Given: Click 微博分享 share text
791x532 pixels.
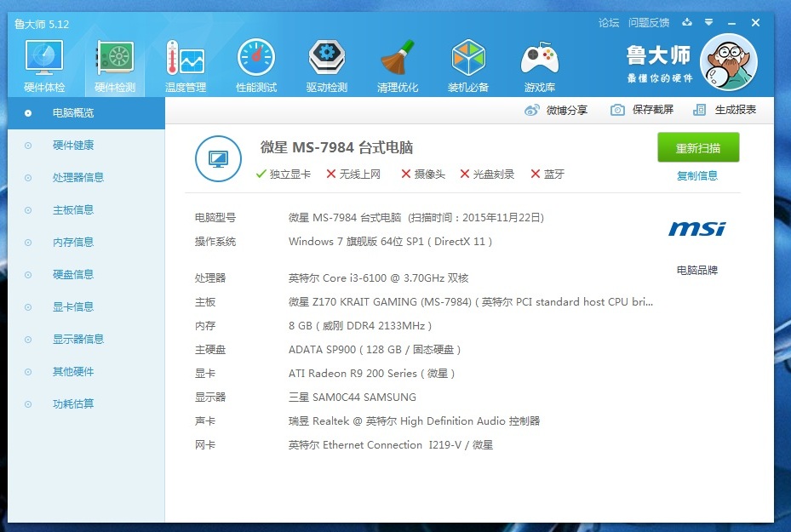Looking at the screenshot, I should (566, 110).
